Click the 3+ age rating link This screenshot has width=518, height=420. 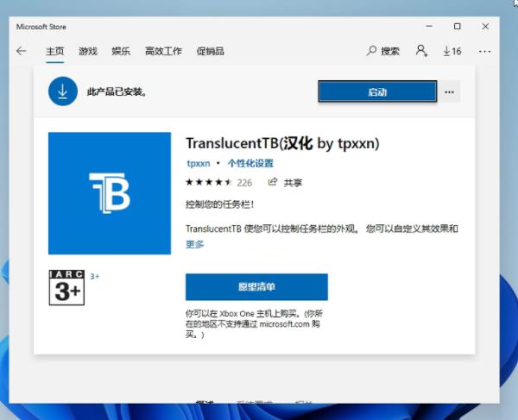tap(94, 277)
